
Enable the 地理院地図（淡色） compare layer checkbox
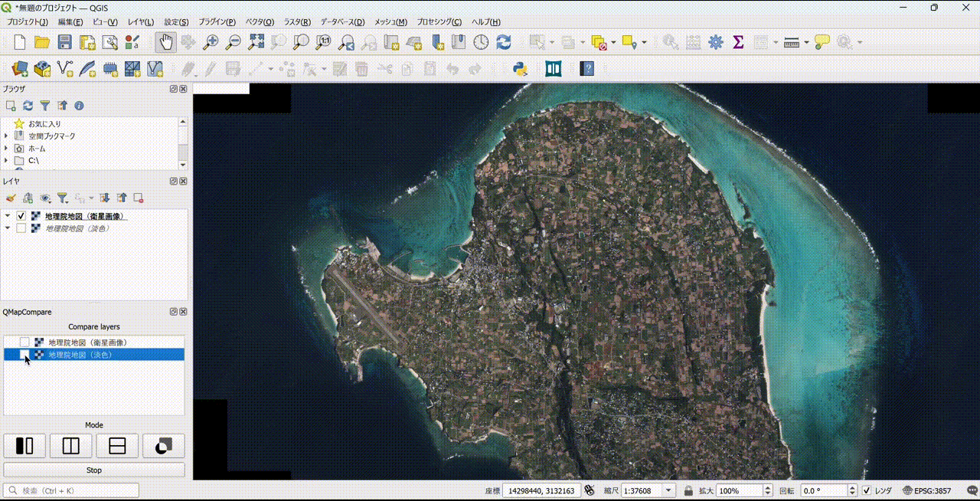[24, 355]
